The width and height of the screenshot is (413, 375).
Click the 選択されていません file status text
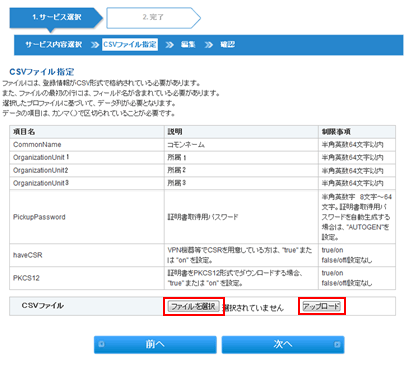253,307
